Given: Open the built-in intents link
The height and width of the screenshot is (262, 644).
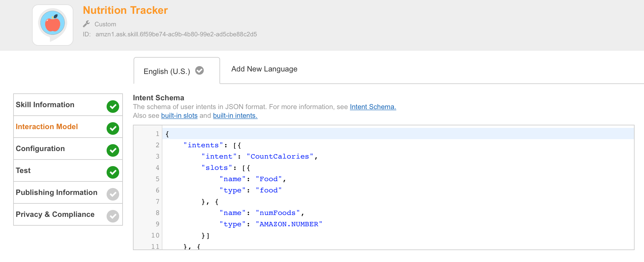Looking at the screenshot, I should 235,116.
